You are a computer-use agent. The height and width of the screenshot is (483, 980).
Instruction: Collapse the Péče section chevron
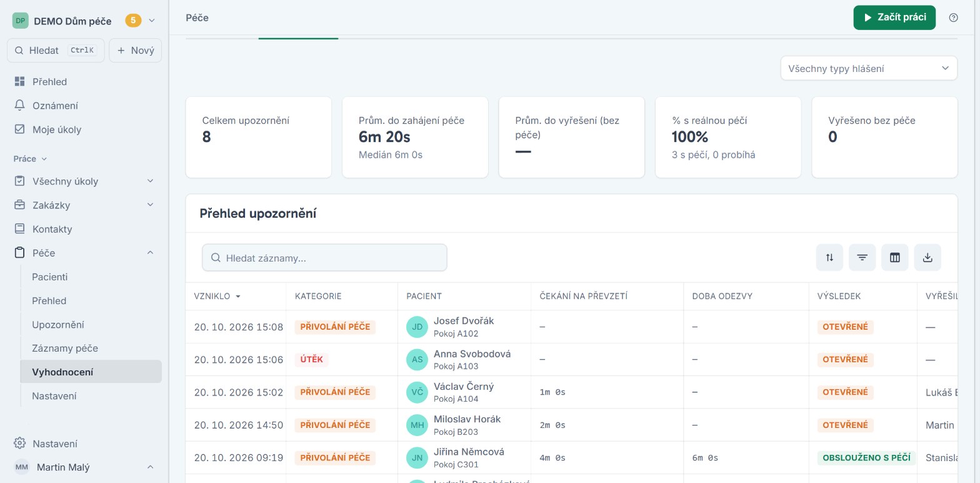(x=150, y=252)
